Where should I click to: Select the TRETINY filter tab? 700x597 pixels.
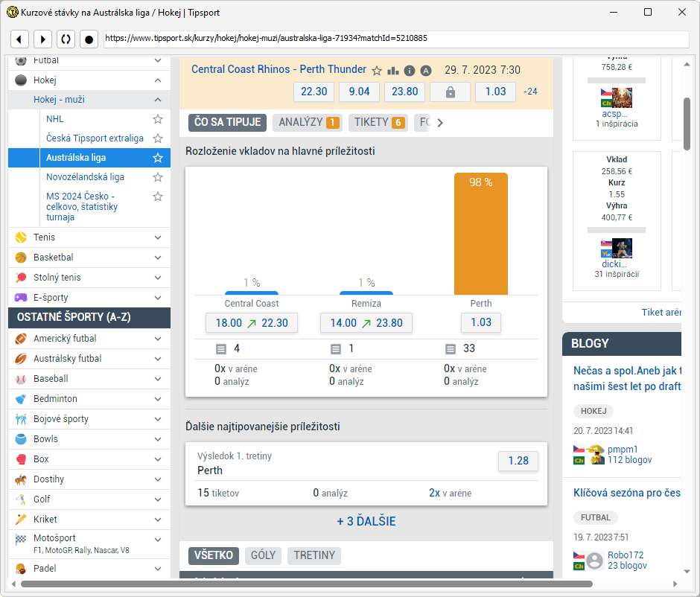(x=314, y=555)
